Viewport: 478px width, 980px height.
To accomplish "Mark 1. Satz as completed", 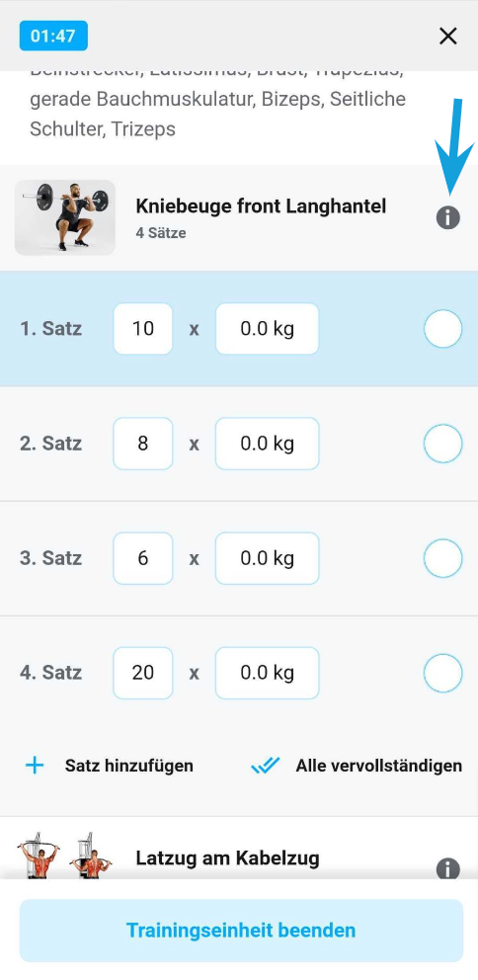I will coord(443,329).
